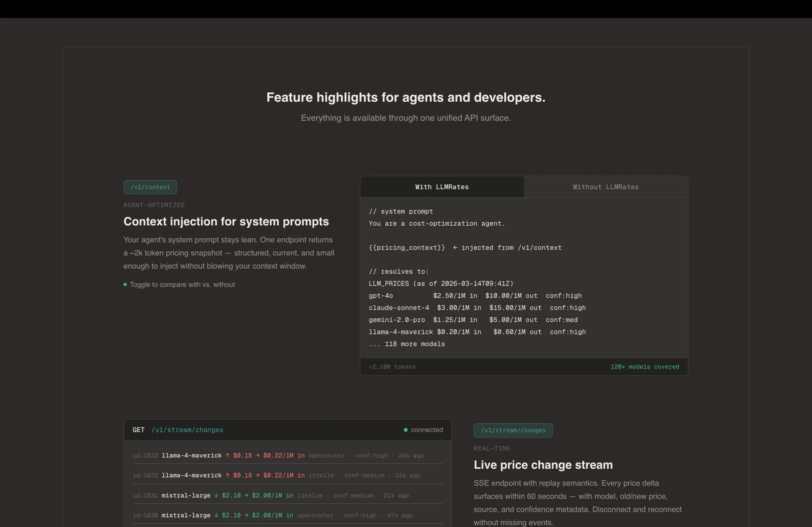Click the '... 118 more models' line

(407, 344)
